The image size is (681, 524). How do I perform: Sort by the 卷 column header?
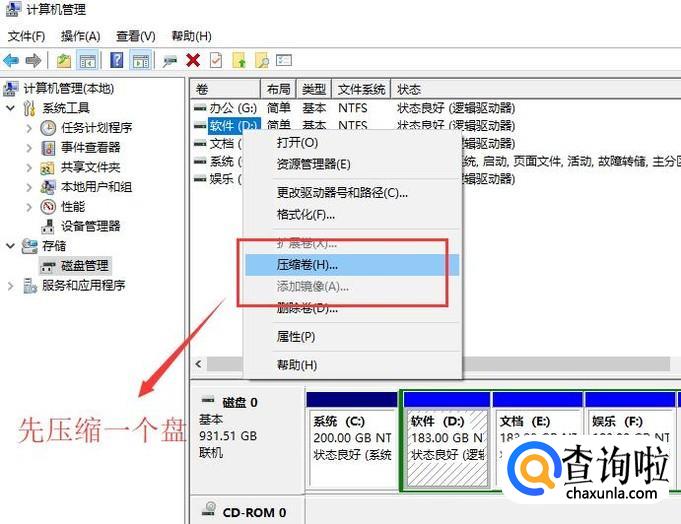tap(225, 89)
